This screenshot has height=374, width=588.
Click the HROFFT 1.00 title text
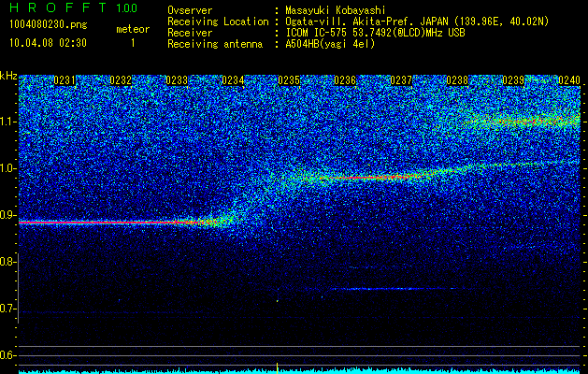(73, 7)
